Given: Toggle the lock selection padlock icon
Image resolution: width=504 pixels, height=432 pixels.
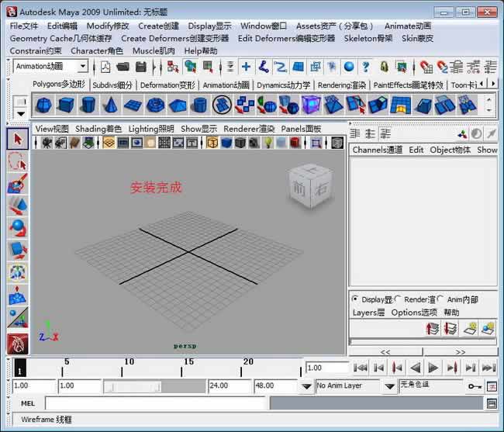Looking at the screenshot, I should click(384, 67).
